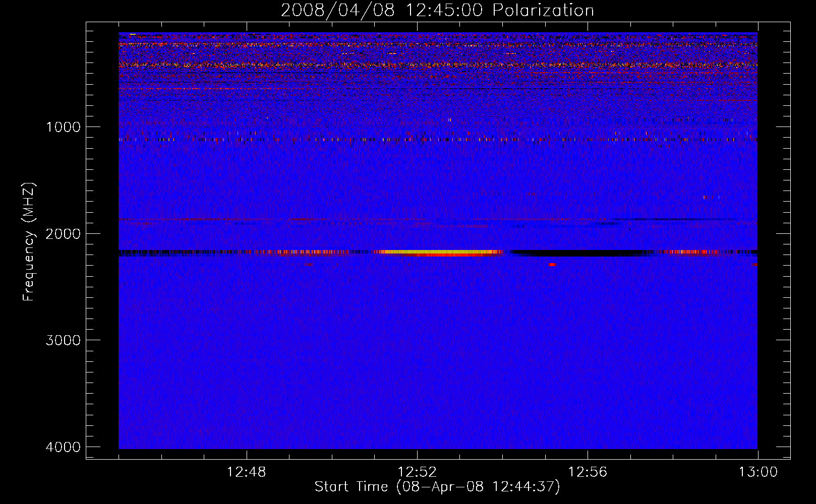Click the small red dashes near 1650 MHz on right

tap(711, 197)
